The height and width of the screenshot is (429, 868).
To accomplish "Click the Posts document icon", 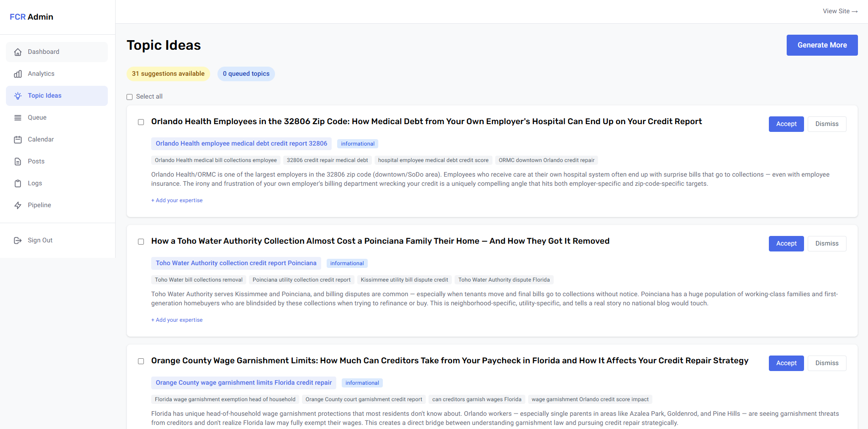I will pyautogui.click(x=18, y=162).
